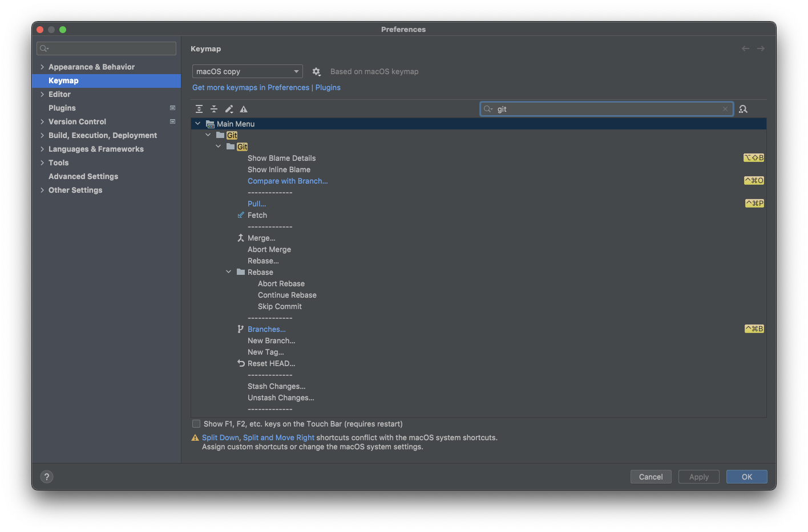
Task: Open the macOS copy keymap dropdown
Action: tap(247, 71)
